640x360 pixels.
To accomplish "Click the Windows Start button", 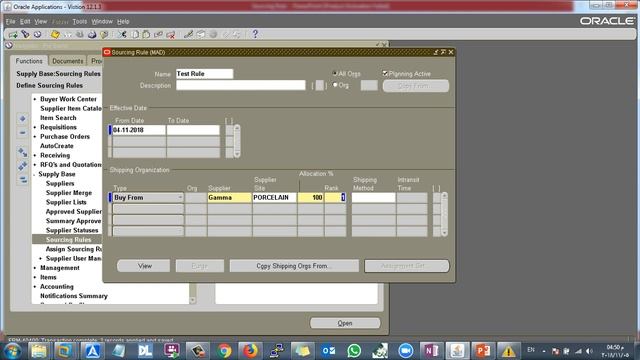I will pyautogui.click(x=12, y=351).
